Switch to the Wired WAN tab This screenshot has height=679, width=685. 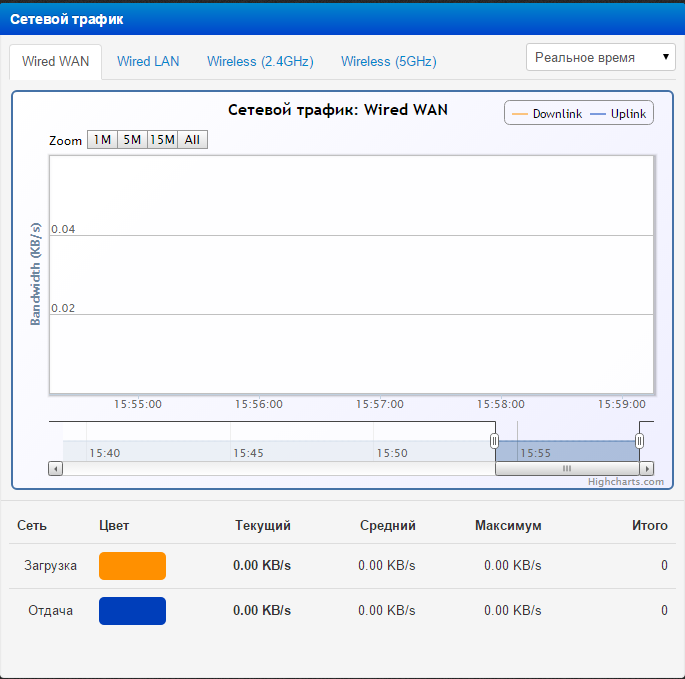56,61
